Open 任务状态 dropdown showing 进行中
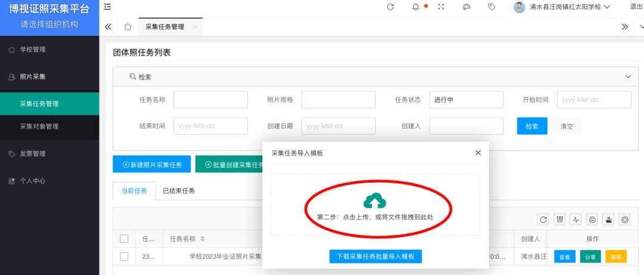Viewport: 644px width, 275px height. click(466, 100)
